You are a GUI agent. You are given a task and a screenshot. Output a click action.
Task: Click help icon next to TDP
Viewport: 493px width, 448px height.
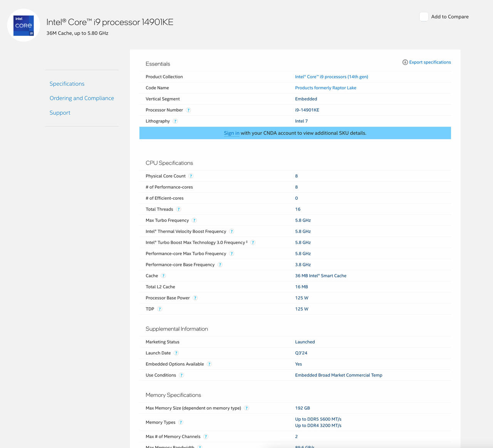tap(160, 309)
